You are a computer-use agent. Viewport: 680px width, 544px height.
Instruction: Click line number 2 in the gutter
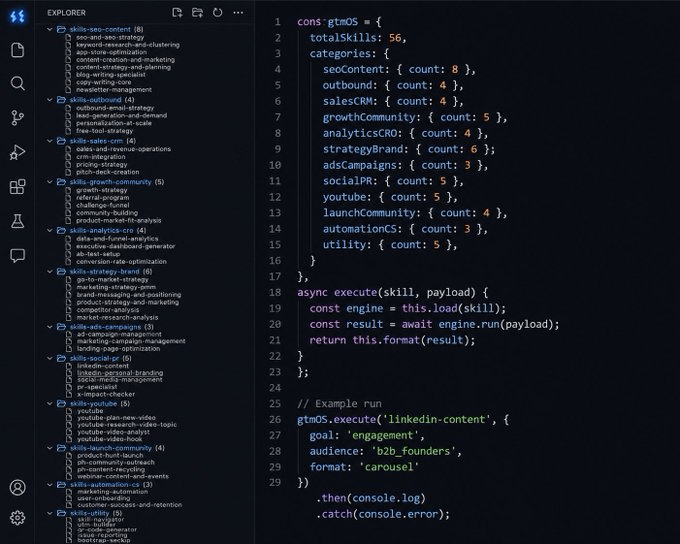click(278, 38)
